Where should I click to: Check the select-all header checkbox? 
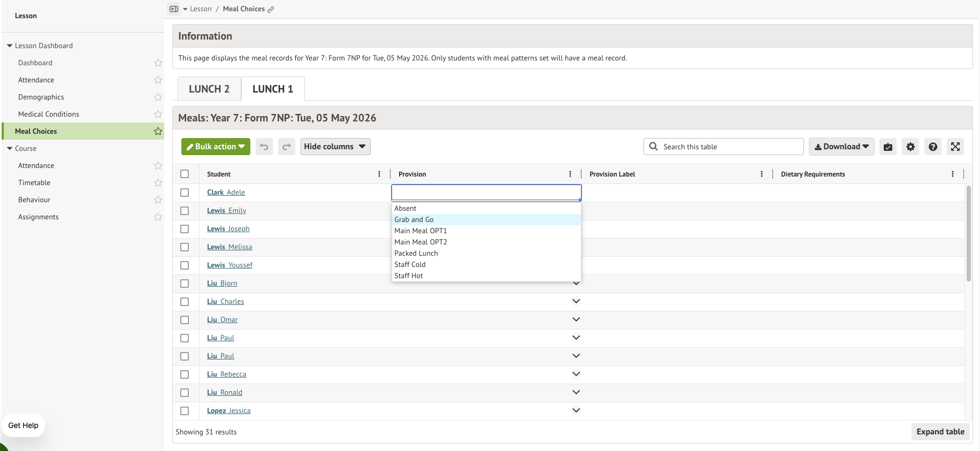(185, 174)
